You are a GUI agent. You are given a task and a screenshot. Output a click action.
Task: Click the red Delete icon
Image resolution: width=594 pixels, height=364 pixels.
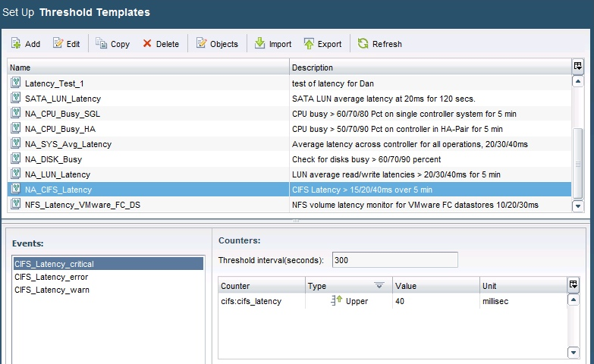(x=147, y=44)
